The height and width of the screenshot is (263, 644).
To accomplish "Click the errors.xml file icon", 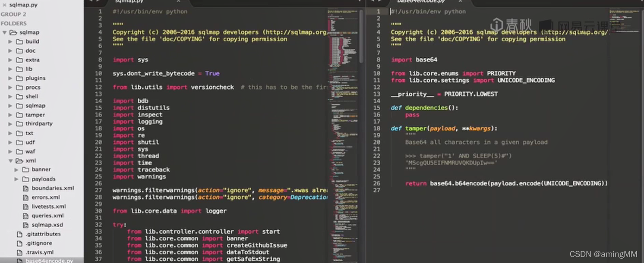I will [25, 197].
